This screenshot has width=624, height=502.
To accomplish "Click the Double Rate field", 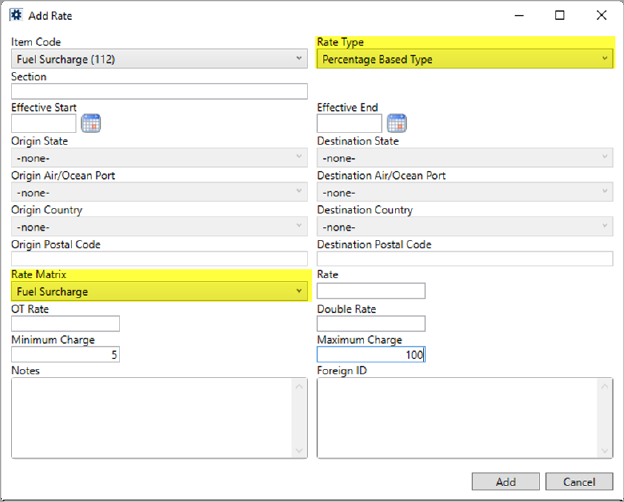I will [x=371, y=323].
